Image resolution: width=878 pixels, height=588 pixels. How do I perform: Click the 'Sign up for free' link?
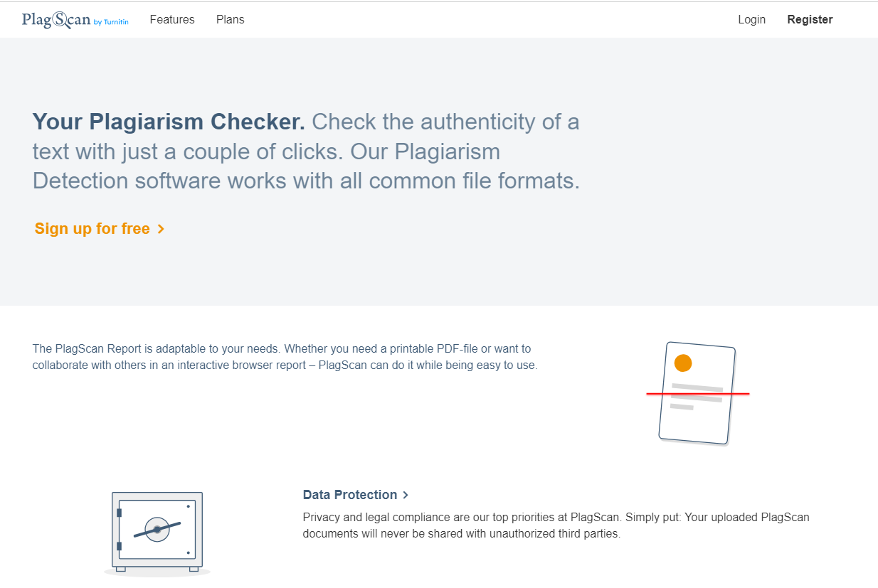92,229
